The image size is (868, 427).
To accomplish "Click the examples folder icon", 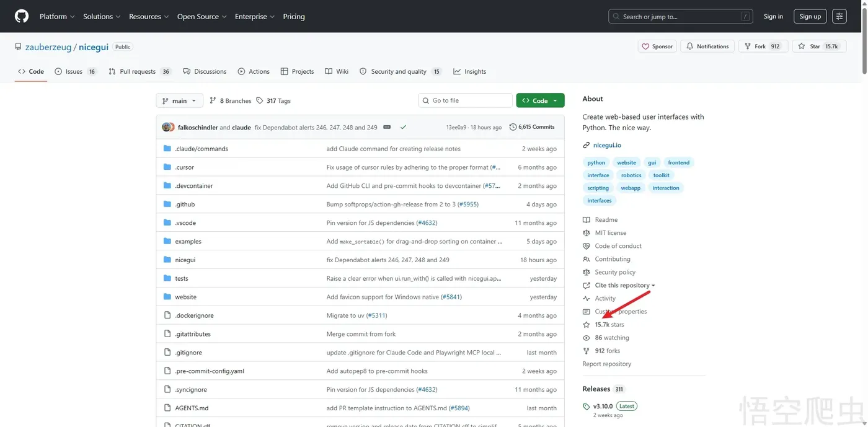I will click(x=167, y=241).
